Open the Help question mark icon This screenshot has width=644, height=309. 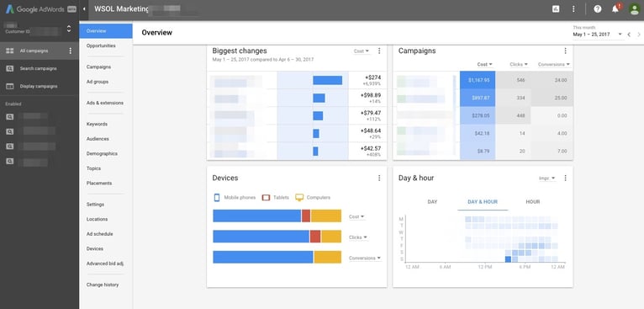(597, 9)
